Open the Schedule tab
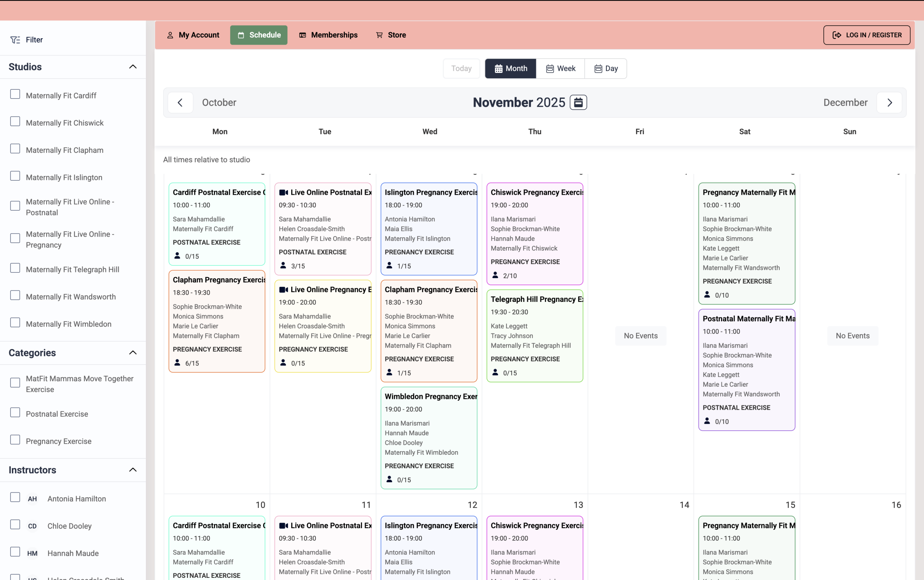This screenshot has height=580, width=924. [259, 35]
